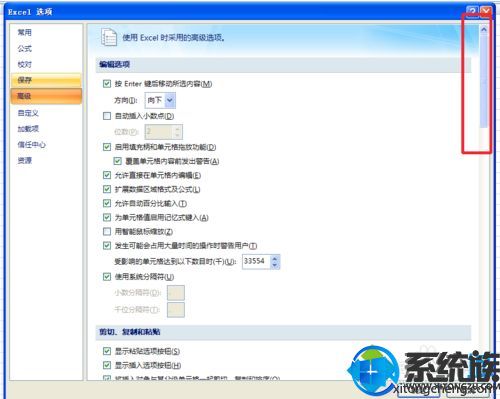Viewport: 500px width, 399px height.
Task: Select 加载项 in left list
Action: [x=28, y=129]
